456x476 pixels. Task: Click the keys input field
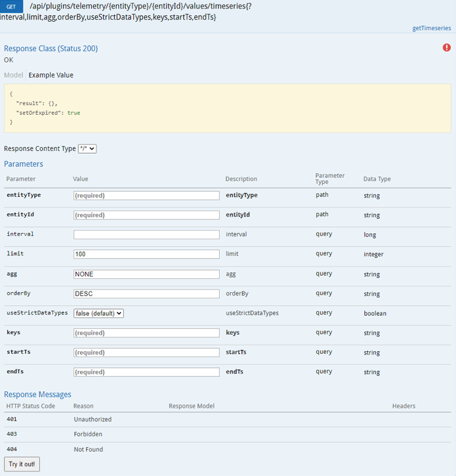[146, 333]
